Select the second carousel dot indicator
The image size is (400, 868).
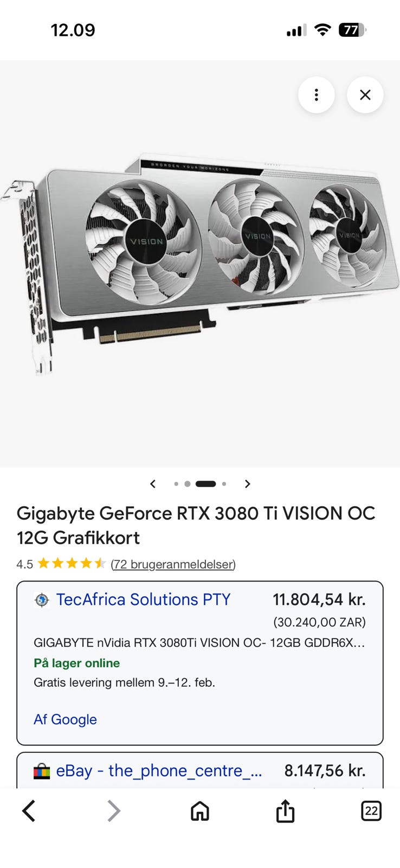187,484
